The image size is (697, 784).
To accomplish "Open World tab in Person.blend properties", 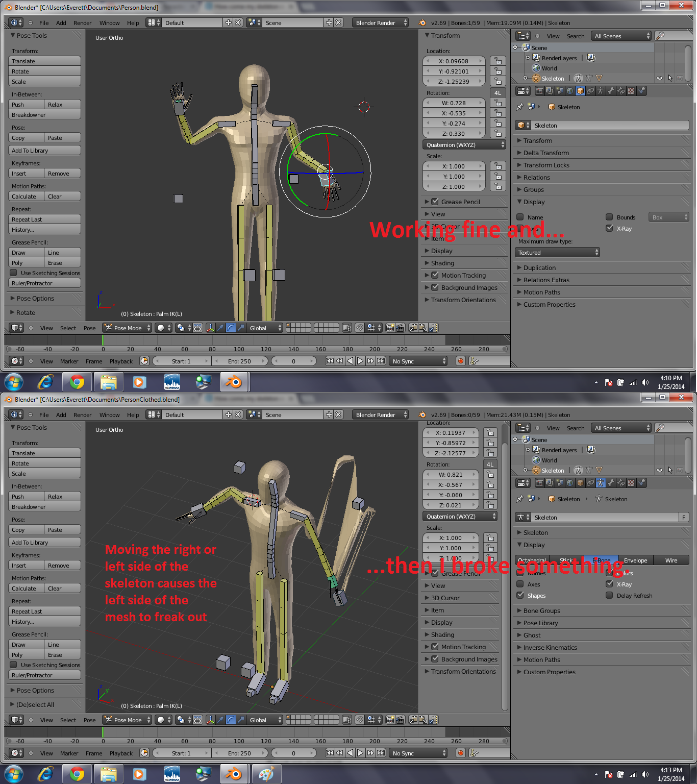I will pyautogui.click(x=570, y=91).
